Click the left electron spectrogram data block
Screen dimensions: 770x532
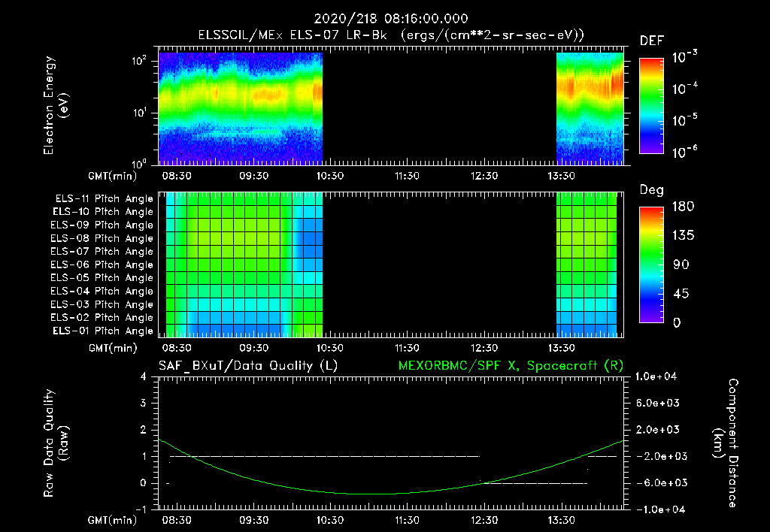(x=240, y=108)
